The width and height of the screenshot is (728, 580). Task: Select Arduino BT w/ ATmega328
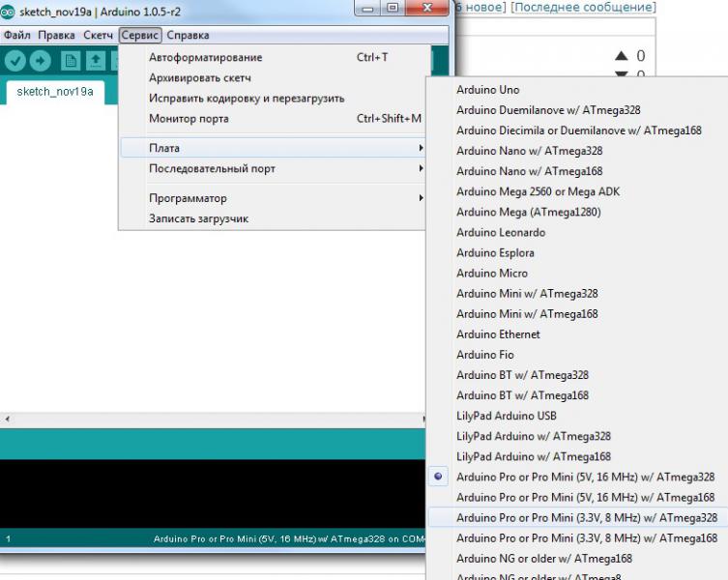[x=577, y=375]
